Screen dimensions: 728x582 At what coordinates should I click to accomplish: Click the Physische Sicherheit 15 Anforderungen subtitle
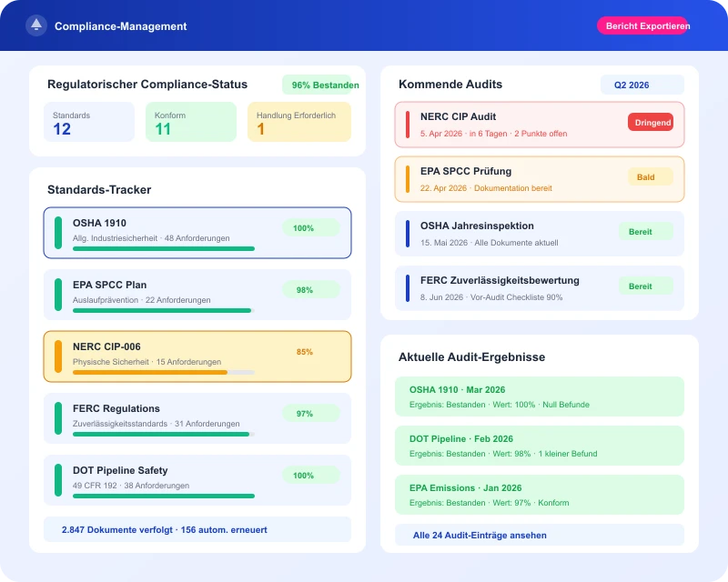[x=147, y=362]
